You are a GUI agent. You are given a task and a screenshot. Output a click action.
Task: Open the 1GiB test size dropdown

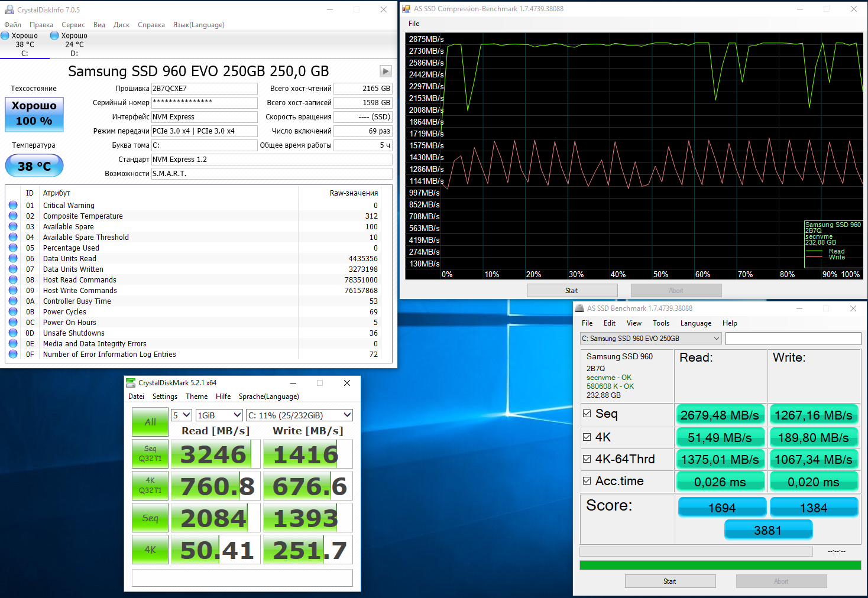point(219,415)
